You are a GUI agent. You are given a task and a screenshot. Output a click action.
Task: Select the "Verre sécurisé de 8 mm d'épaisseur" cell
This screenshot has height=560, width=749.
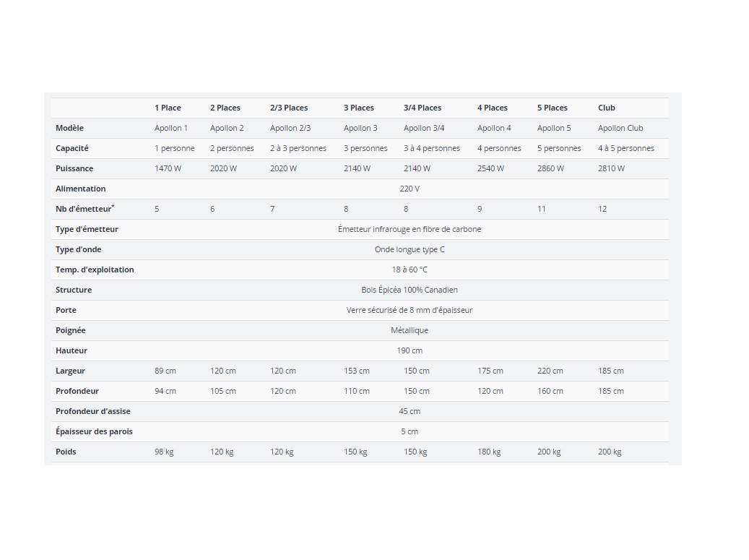coord(409,310)
